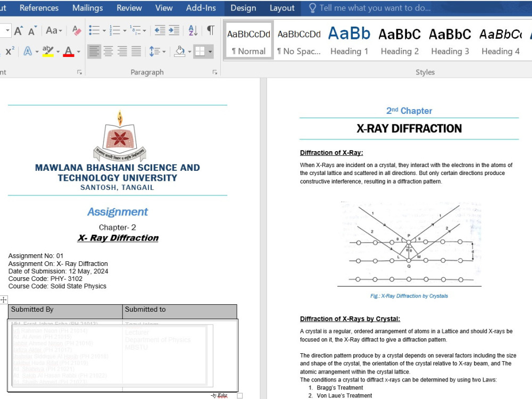532x399 pixels.
Task: Click the 'Date of Submission: 12 May, 2024' line
Action: [58, 271]
